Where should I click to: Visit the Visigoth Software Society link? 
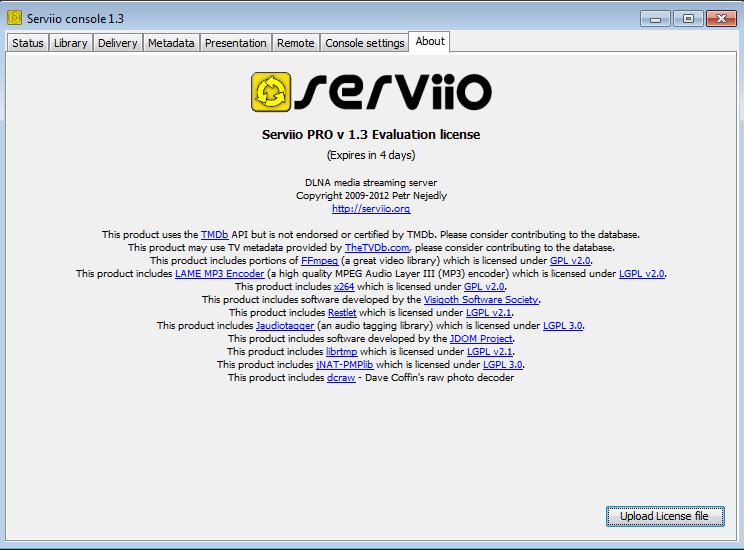point(481,299)
